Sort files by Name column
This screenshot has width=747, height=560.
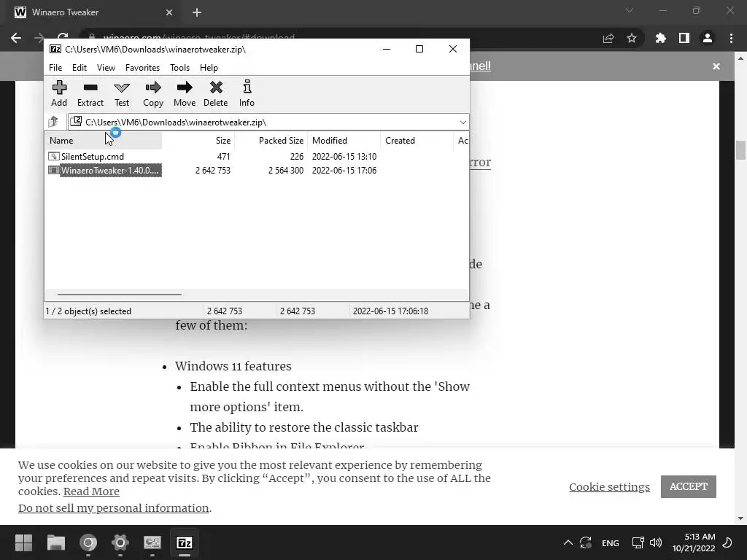coord(104,141)
